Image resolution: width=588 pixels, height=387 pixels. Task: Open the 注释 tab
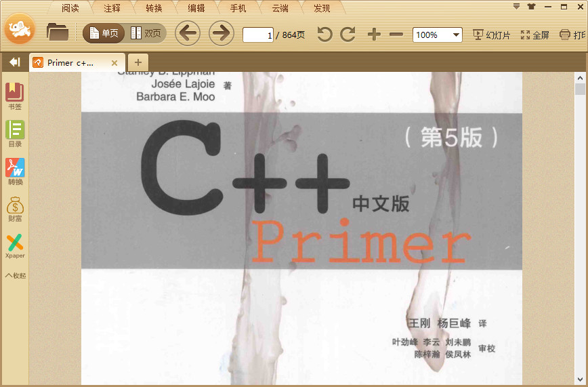(112, 8)
